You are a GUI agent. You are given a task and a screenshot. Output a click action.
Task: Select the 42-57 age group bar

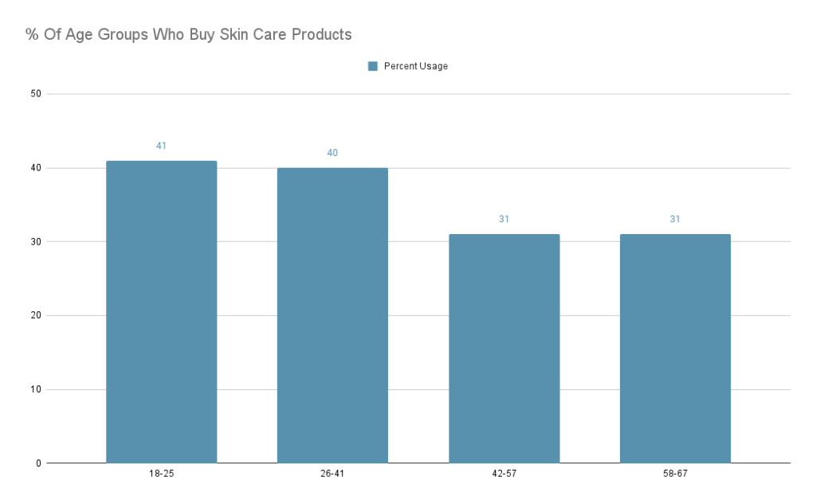[x=504, y=349]
